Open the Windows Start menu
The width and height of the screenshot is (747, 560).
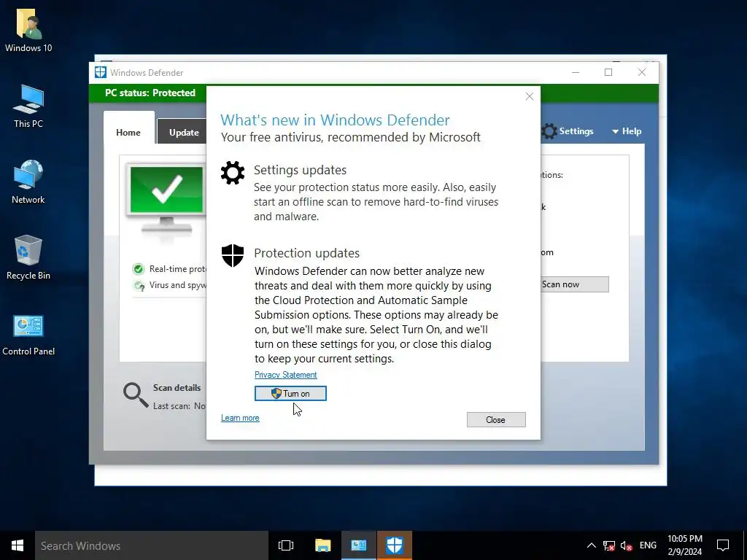(18, 545)
